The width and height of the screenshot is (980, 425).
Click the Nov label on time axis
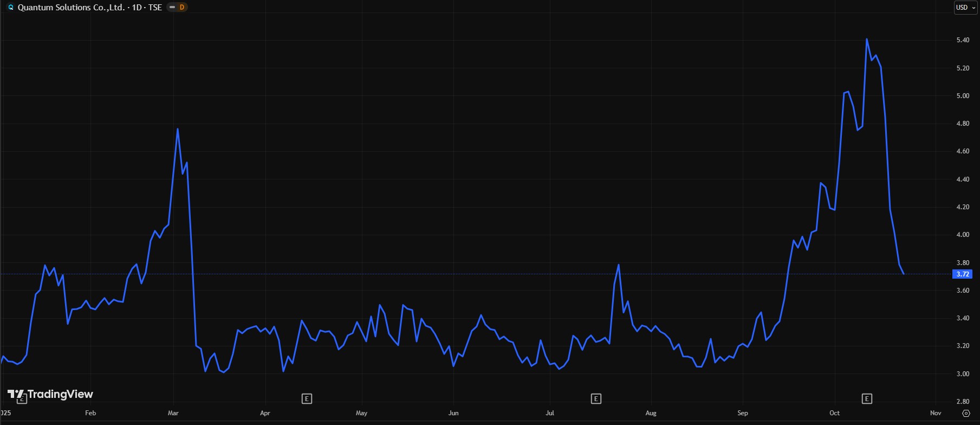tap(936, 413)
